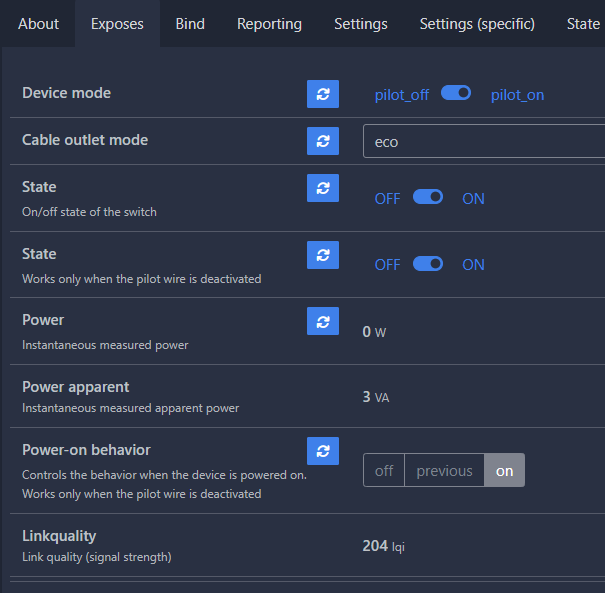Open the About tab
This screenshot has height=593, width=605.
[x=39, y=24]
